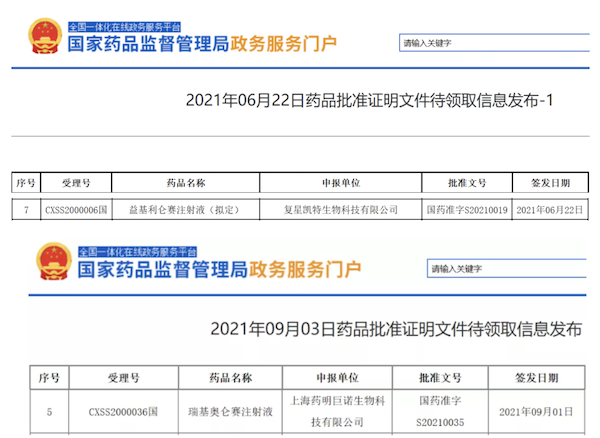Open the upper 国家药品监督管理局政务服务门户 title link
The width and height of the screenshot is (600, 438).
click(202, 44)
